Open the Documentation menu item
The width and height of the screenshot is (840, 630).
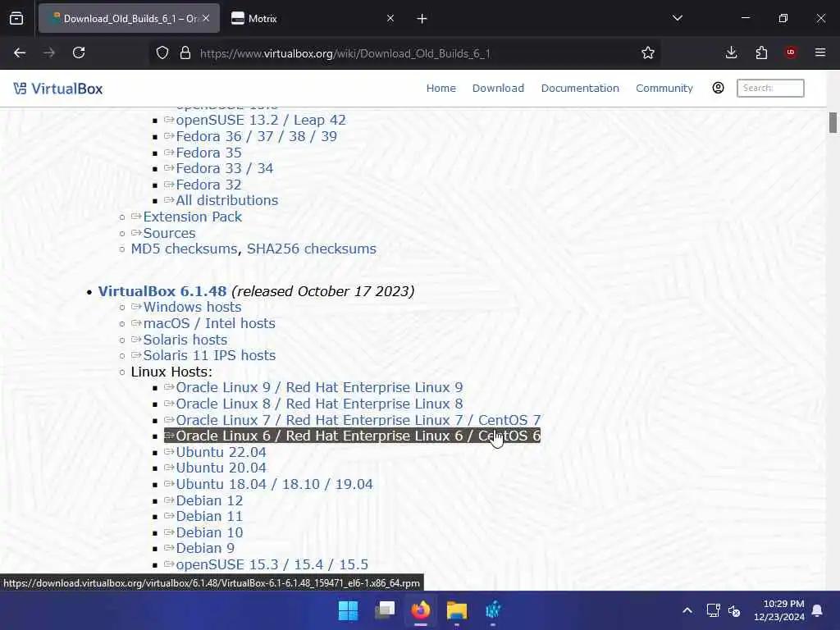tap(580, 88)
